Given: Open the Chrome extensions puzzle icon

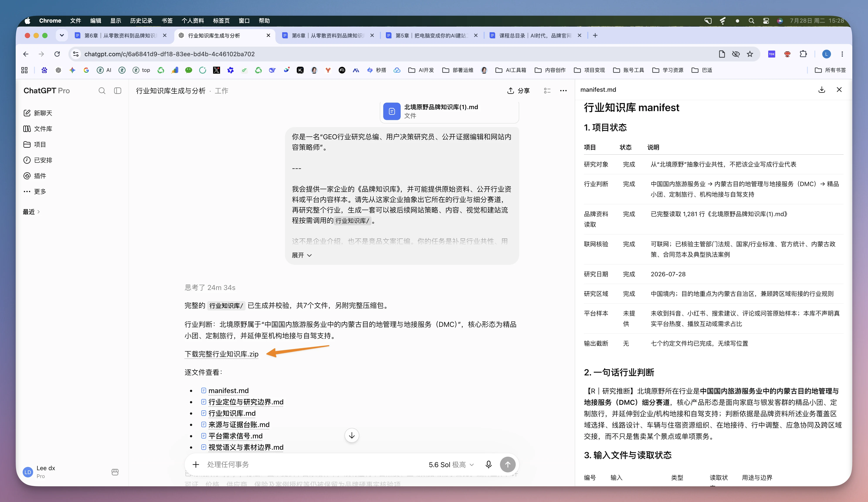Looking at the screenshot, I should tap(803, 54).
